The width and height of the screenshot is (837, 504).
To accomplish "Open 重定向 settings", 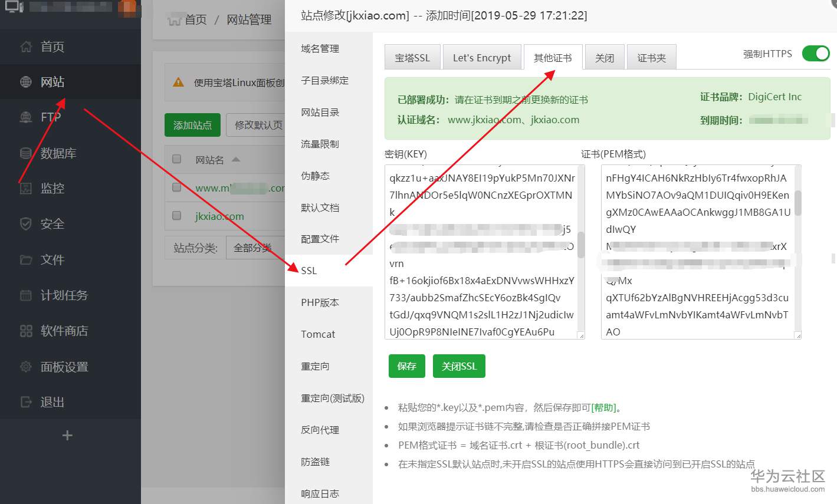I will (x=316, y=367).
